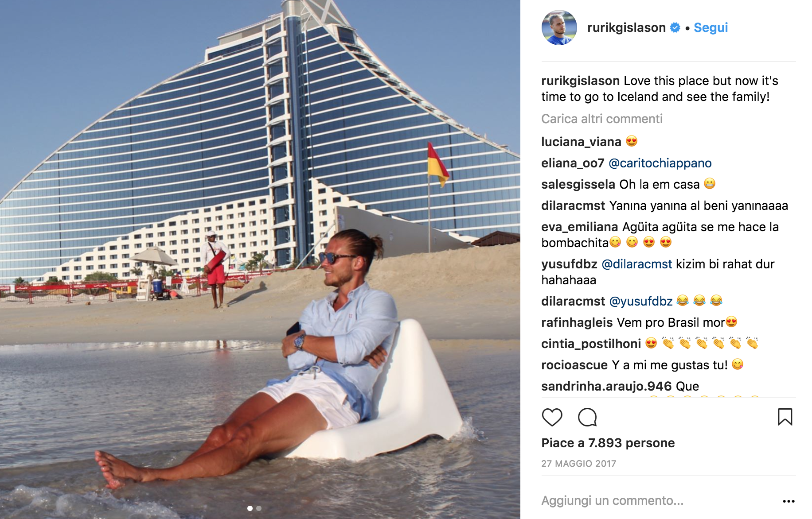This screenshot has width=812, height=519.
Task: Click the blue verified badge
Action: [675, 27]
